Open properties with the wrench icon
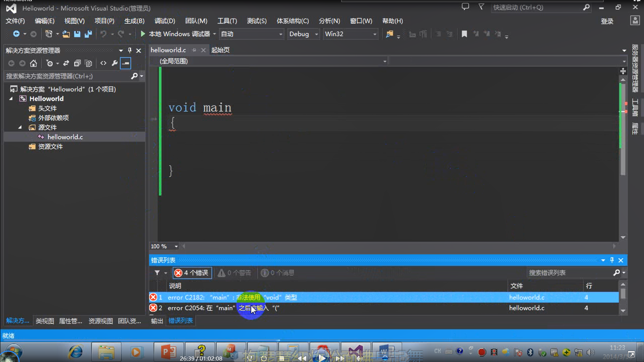This screenshot has width=644, height=362. click(x=114, y=63)
